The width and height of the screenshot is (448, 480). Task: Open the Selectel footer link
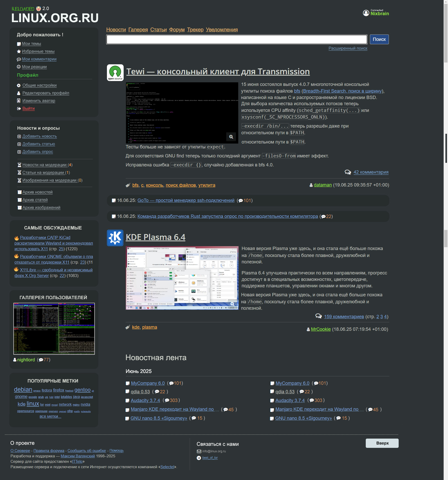tap(167, 467)
